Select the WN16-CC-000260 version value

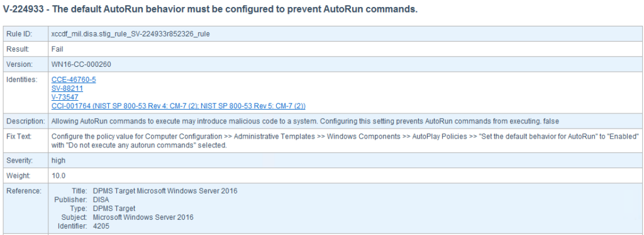click(x=81, y=64)
